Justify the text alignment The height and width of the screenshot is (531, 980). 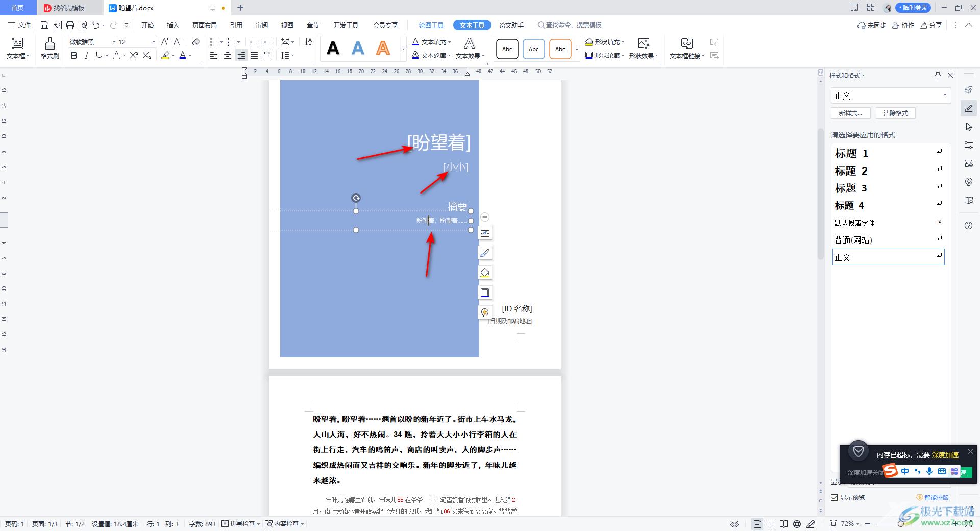click(254, 55)
